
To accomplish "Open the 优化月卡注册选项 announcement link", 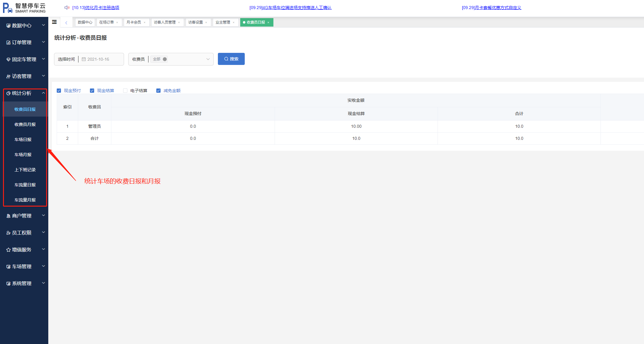I will coord(102,8).
